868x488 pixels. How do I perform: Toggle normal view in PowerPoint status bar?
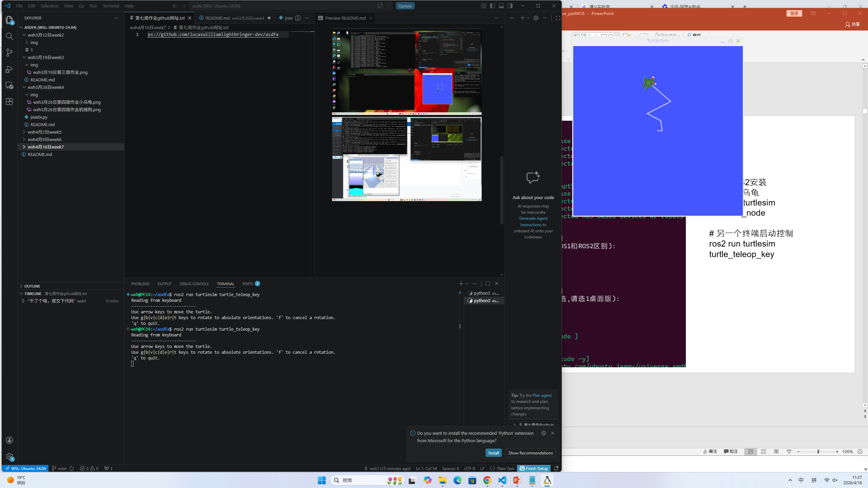pyautogui.click(x=751, y=452)
